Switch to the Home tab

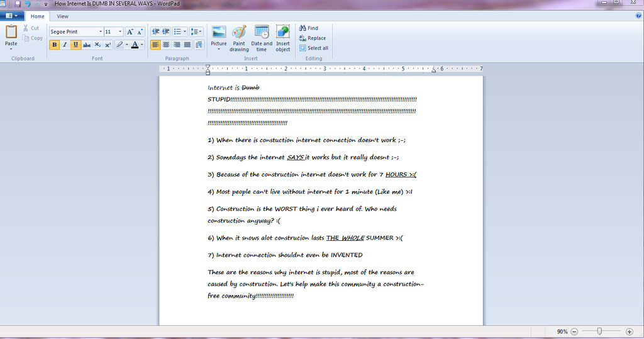point(37,16)
